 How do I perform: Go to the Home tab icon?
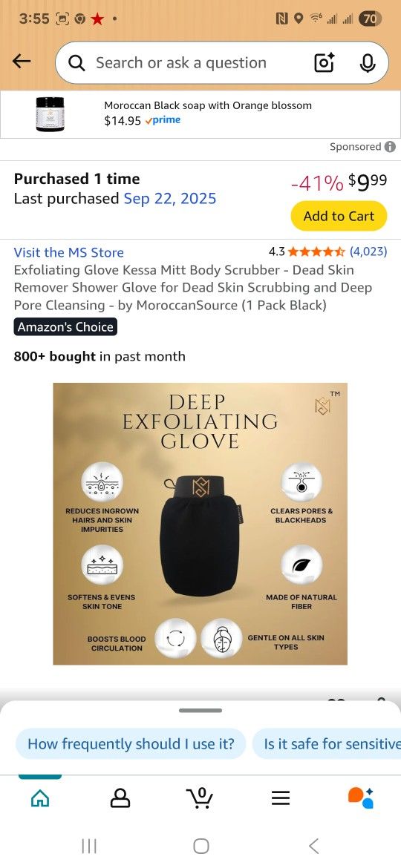(x=40, y=798)
